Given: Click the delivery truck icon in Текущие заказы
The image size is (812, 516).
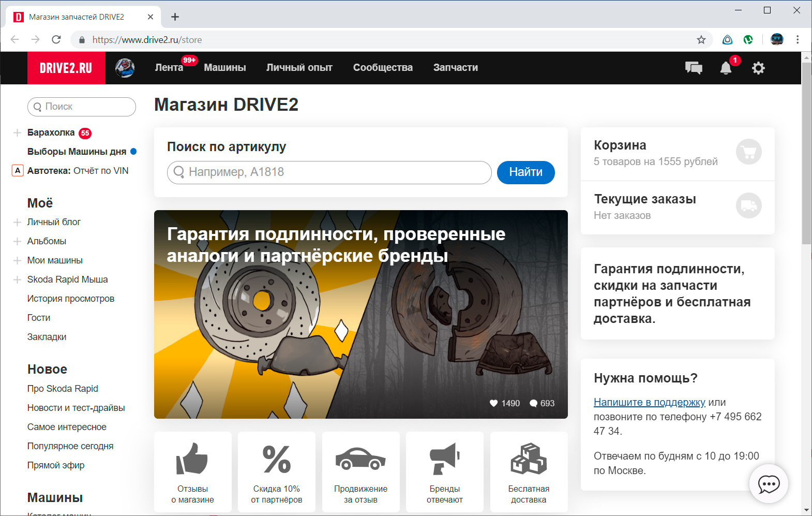Looking at the screenshot, I should click(x=749, y=205).
